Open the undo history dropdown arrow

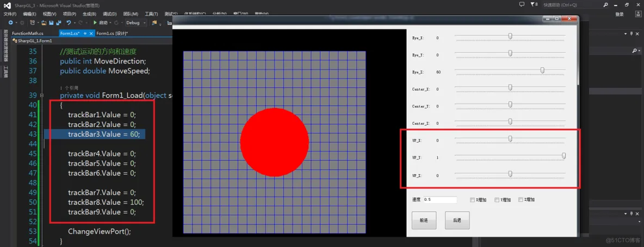pyautogui.click(x=75, y=23)
